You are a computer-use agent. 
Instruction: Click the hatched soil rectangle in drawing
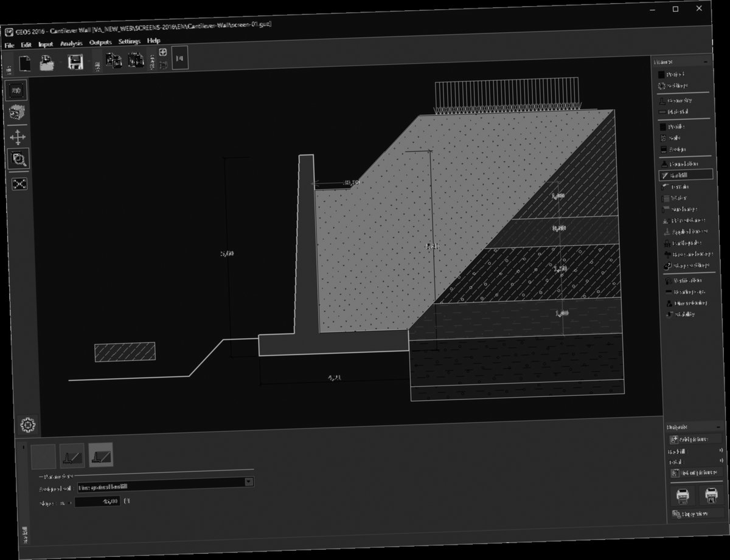coord(125,352)
